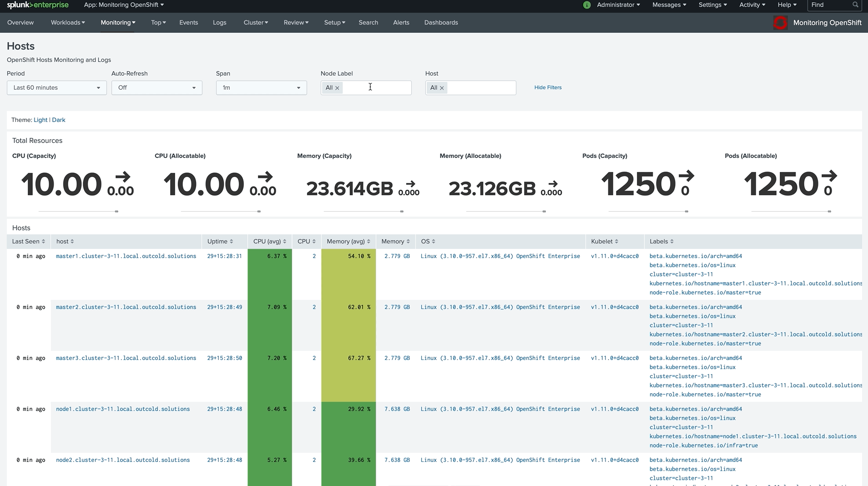Remove the All token in Node Label
This screenshot has height=486, width=868.
tap(337, 88)
